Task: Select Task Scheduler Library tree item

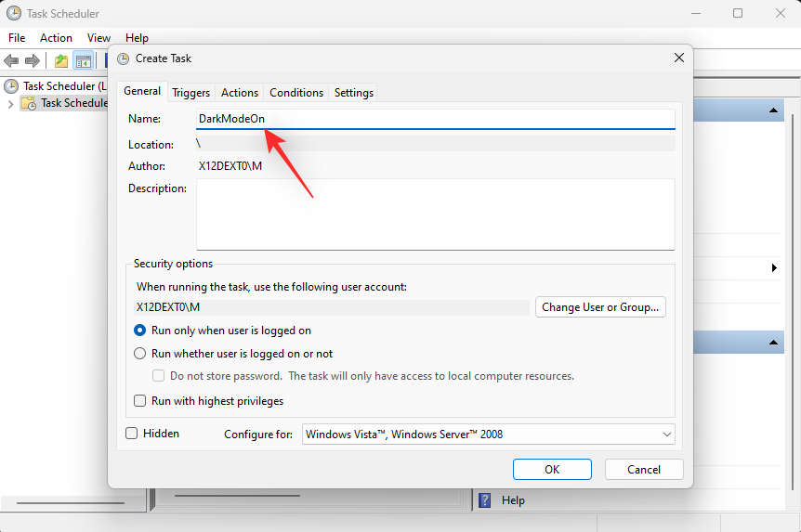Action: [64, 103]
